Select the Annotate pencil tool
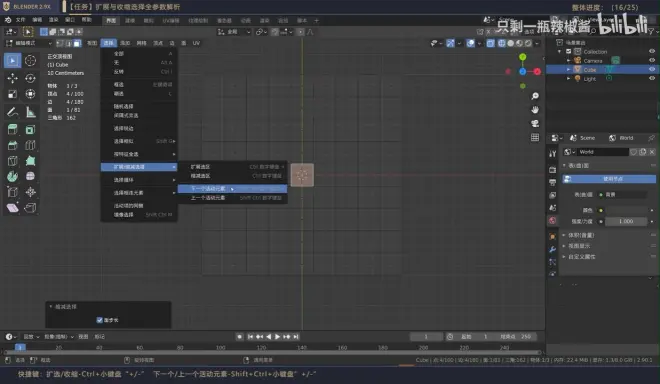 (13, 112)
